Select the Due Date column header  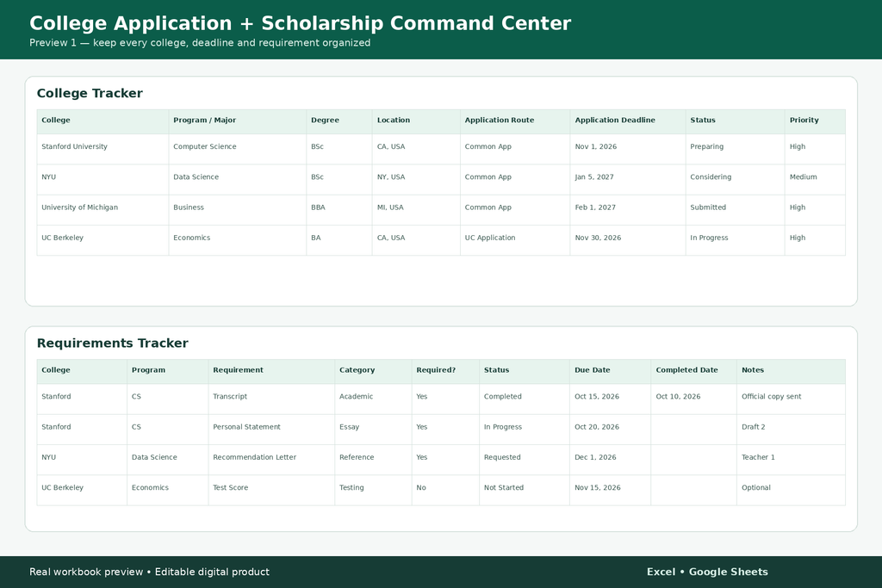click(x=611, y=370)
